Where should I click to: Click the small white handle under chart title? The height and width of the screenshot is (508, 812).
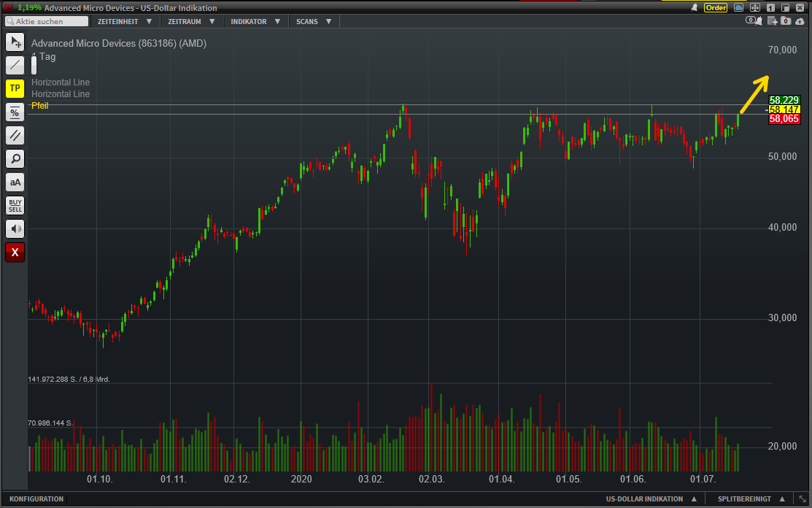[34, 65]
